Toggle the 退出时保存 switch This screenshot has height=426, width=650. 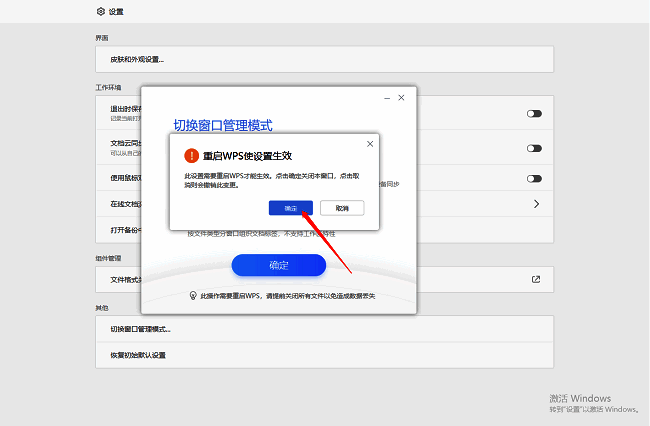[x=534, y=114]
